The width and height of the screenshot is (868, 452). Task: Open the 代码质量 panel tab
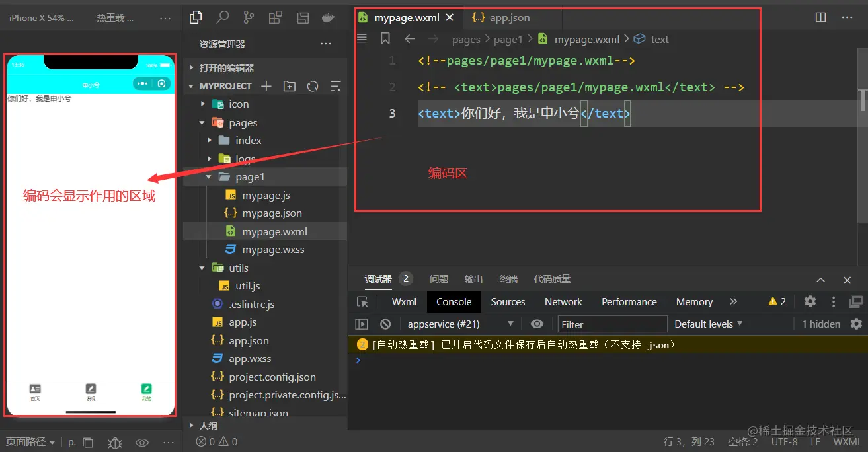pyautogui.click(x=552, y=280)
